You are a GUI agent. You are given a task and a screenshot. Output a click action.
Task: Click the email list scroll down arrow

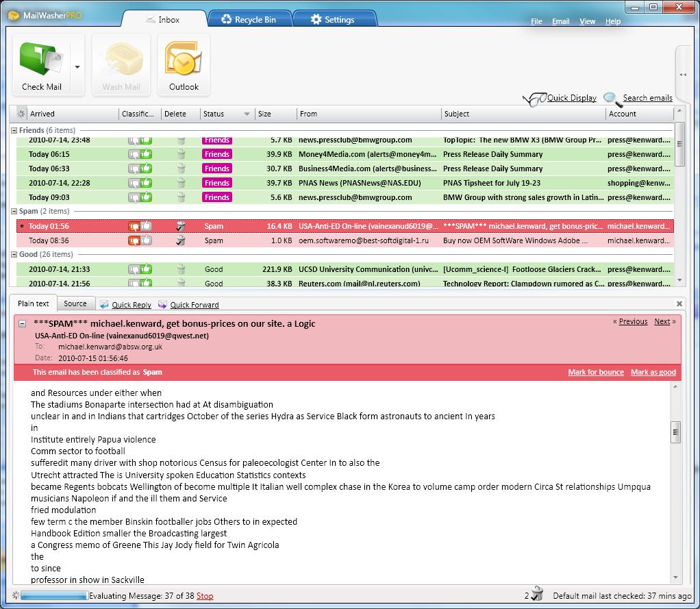[679, 280]
